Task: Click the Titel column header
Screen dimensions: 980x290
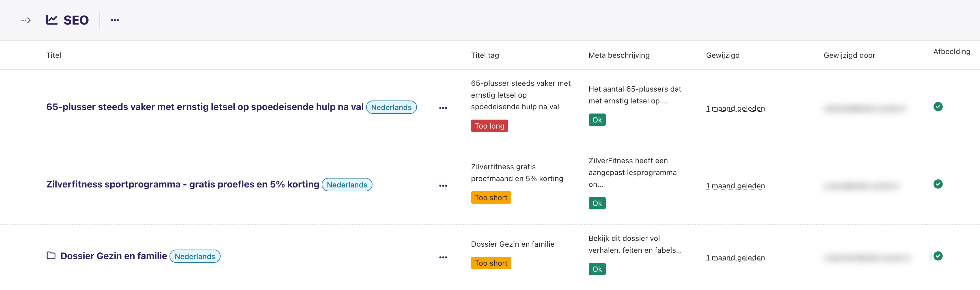Action: point(54,55)
